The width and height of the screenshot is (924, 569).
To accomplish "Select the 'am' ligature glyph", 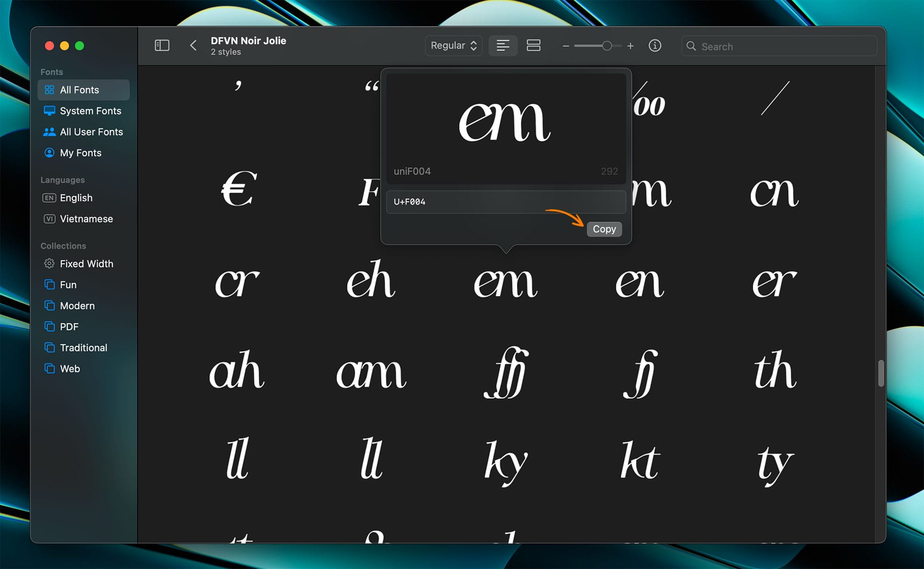I will pyautogui.click(x=371, y=373).
